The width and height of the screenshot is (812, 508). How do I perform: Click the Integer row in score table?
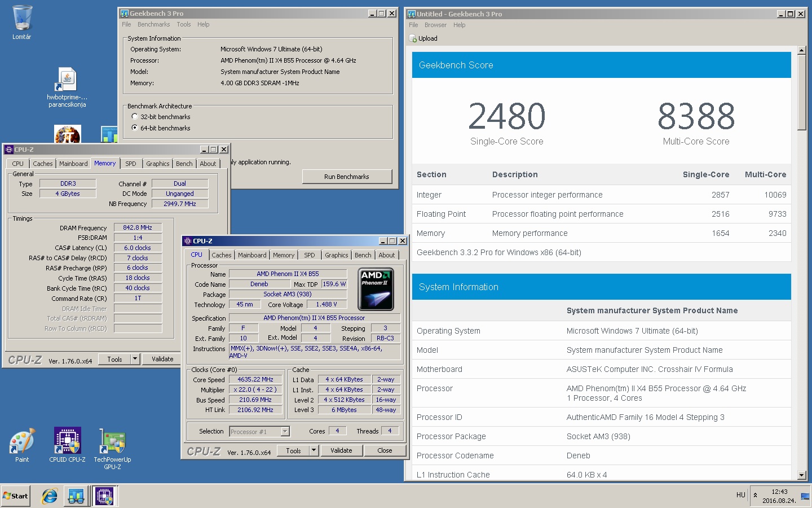coord(602,195)
